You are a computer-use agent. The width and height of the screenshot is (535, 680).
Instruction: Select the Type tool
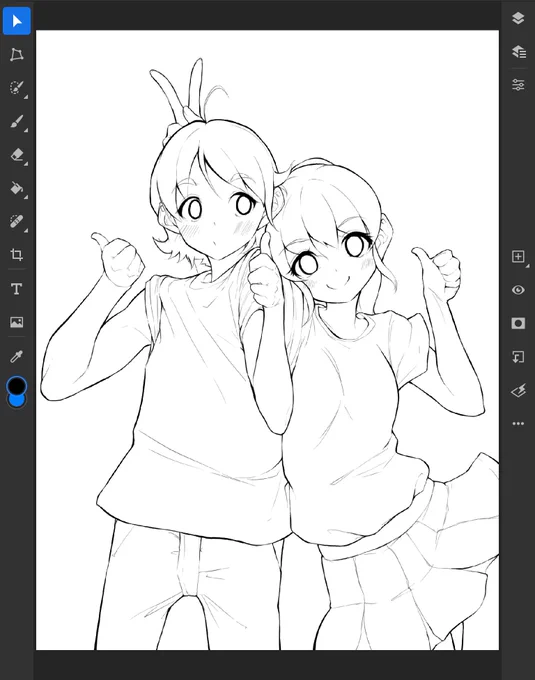click(16, 289)
